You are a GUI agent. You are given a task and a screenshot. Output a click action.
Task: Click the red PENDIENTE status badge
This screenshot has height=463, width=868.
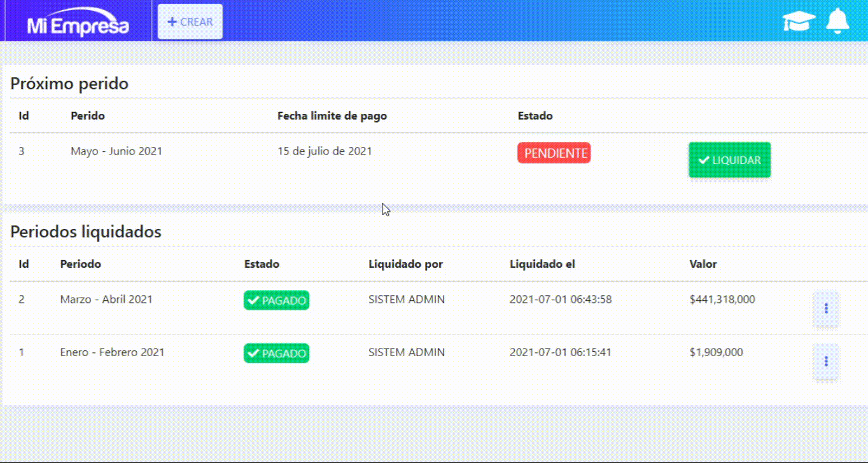point(554,153)
